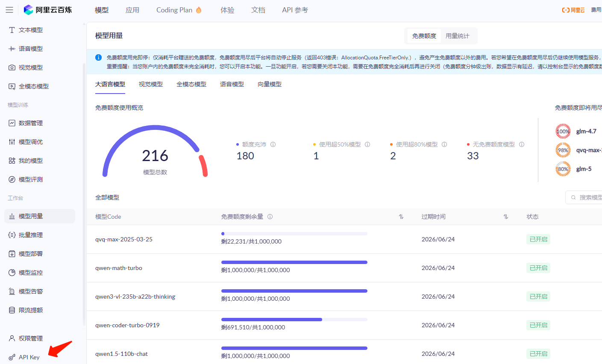
Task: Open the 模型 top menu
Action: click(102, 10)
